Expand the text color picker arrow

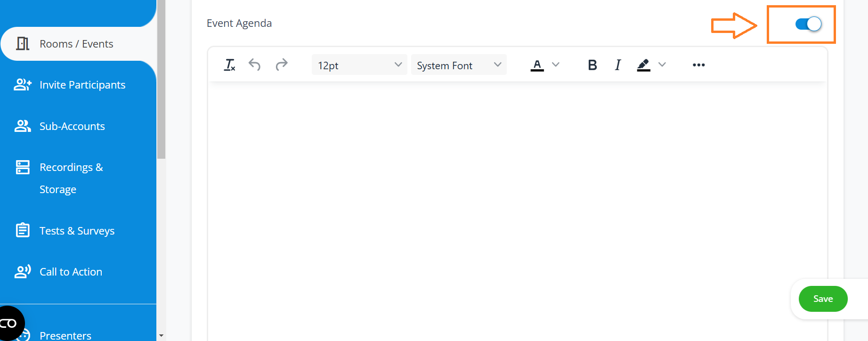click(x=556, y=65)
